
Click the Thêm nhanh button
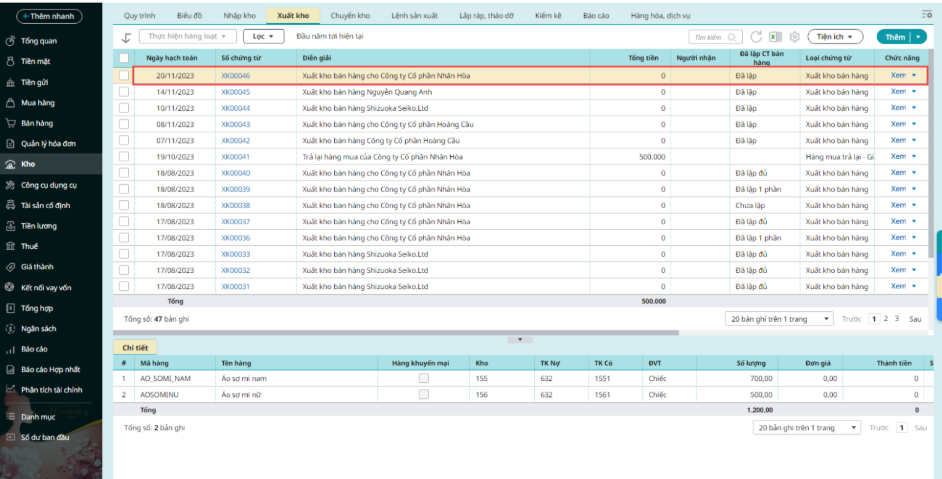[49, 16]
